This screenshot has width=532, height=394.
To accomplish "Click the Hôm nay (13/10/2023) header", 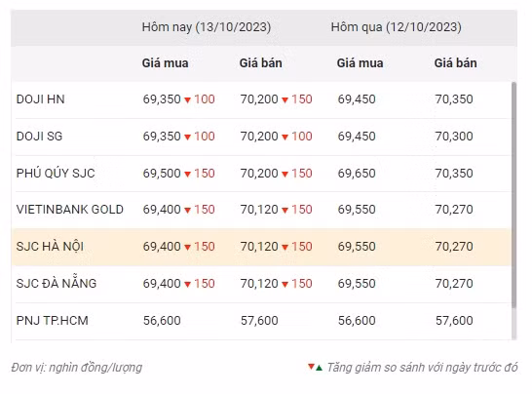I will coord(207,27).
